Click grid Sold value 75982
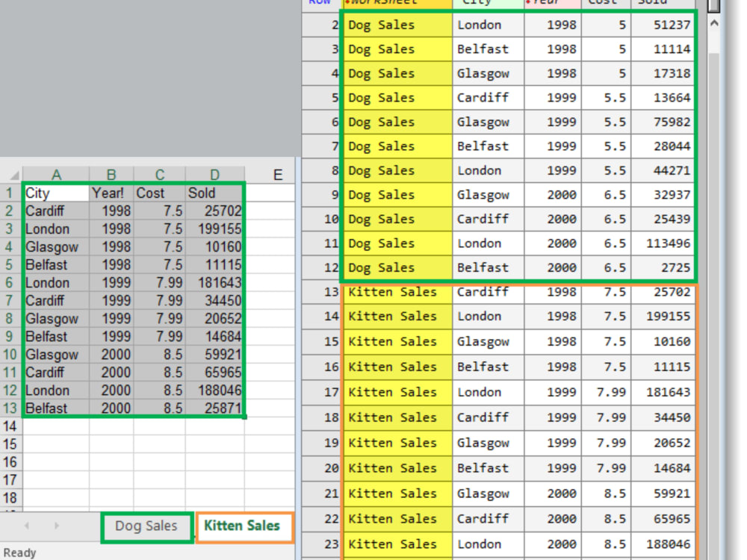The image size is (747, 560). point(662,122)
